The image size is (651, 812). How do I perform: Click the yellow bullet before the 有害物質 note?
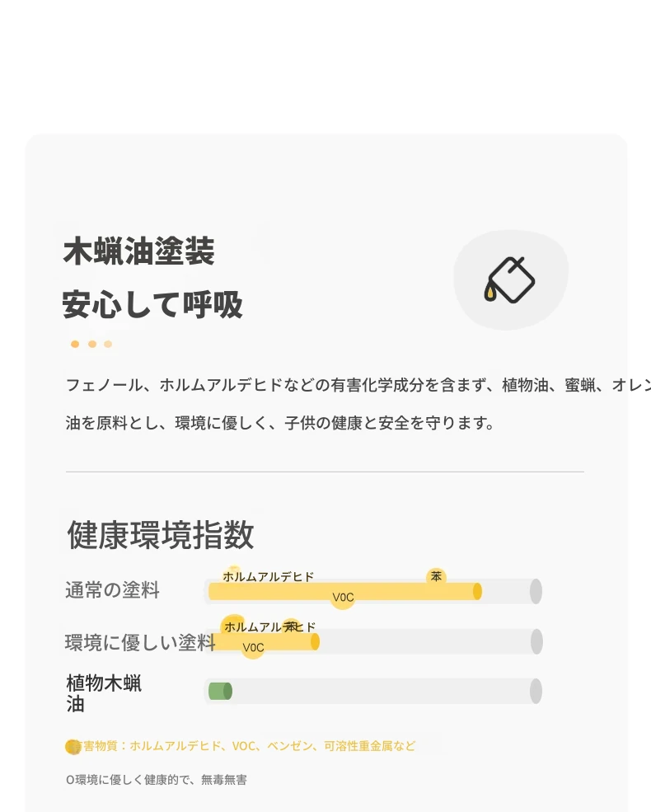point(73,747)
